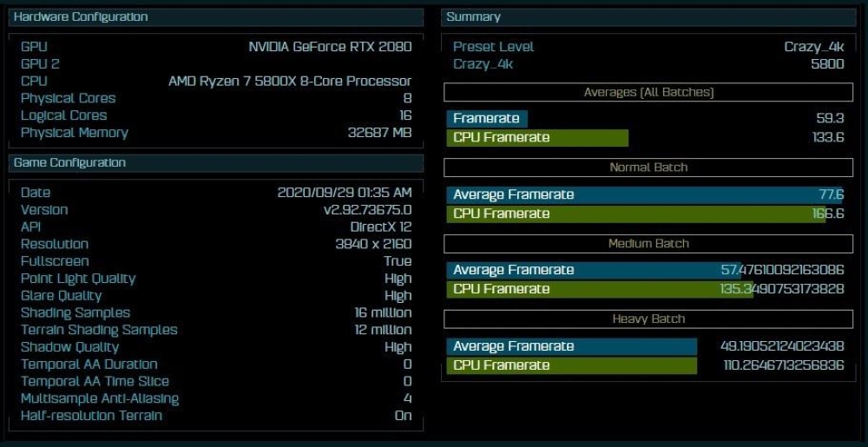Click the Physical Cores label
This screenshot has height=447, width=868.
(68, 98)
